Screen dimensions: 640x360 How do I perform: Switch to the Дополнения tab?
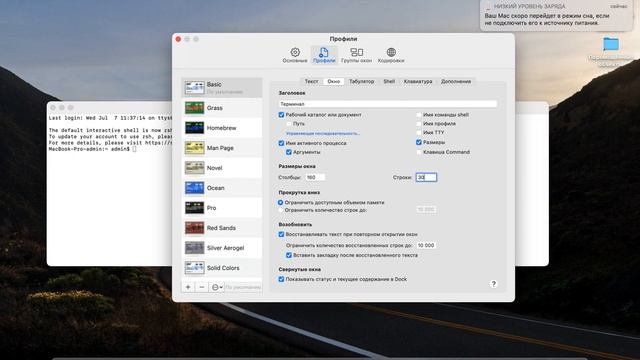coord(456,81)
